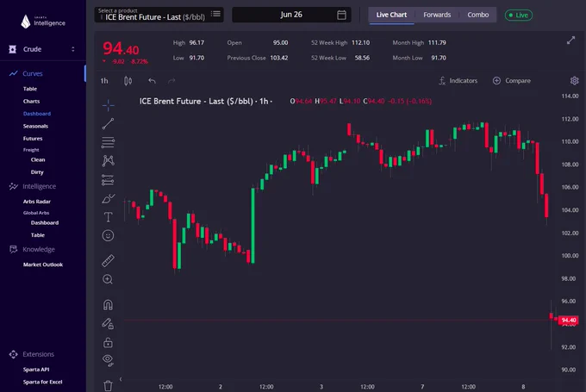
Task: Click the Sparta Intelligence logo
Action: click(43, 22)
